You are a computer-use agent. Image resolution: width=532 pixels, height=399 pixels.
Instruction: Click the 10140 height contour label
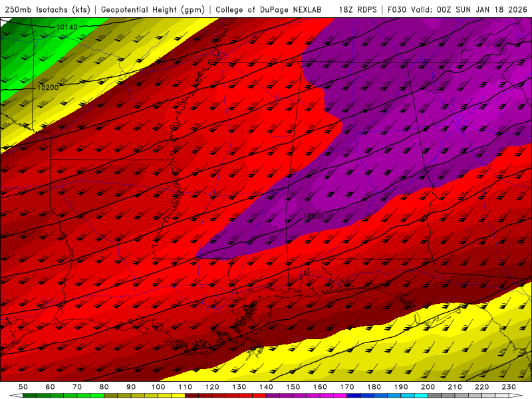(x=67, y=27)
